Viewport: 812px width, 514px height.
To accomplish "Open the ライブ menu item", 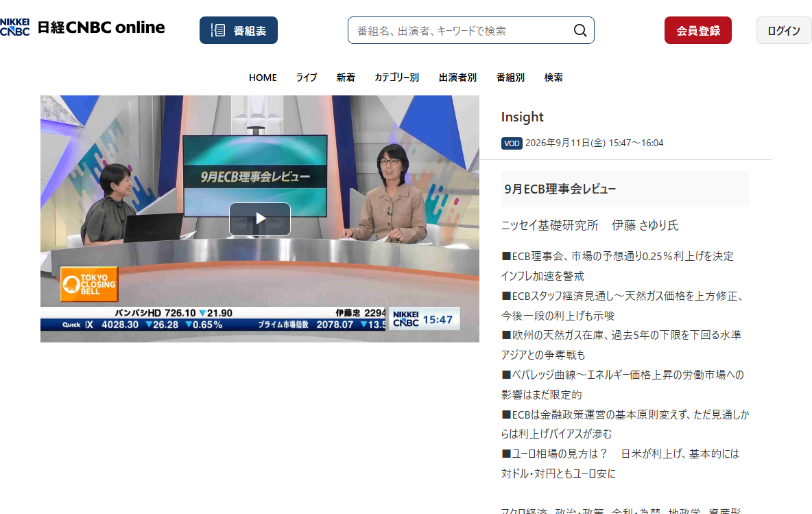I will click(x=306, y=78).
